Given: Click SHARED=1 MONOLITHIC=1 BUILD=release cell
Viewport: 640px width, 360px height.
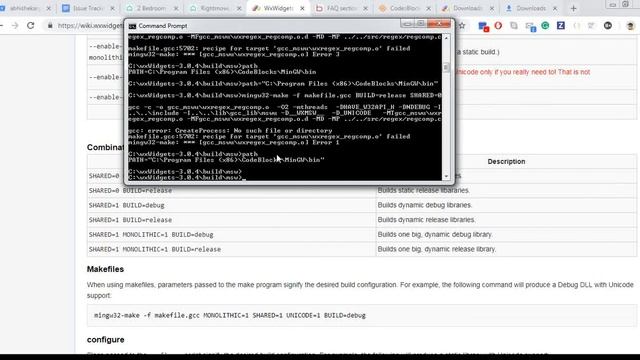Looking at the screenshot, I should [231, 249].
